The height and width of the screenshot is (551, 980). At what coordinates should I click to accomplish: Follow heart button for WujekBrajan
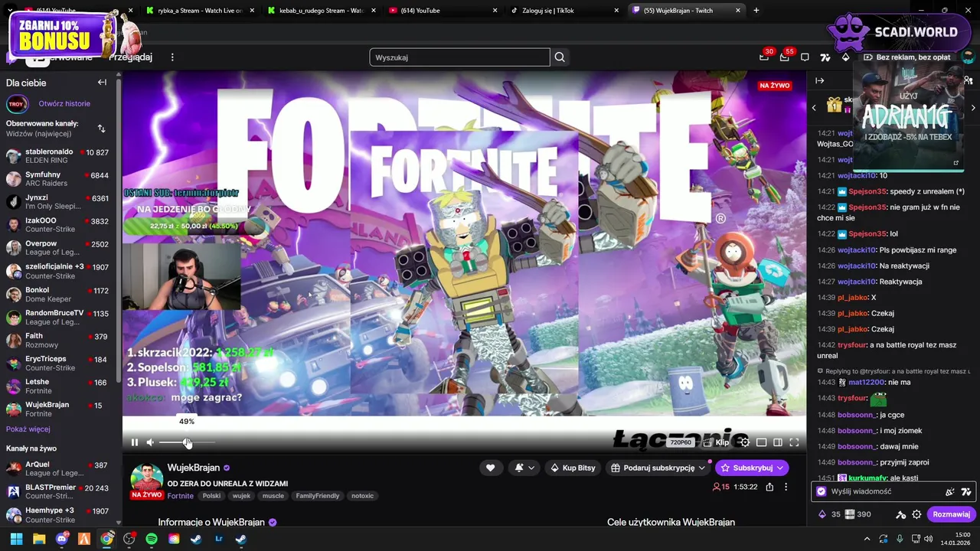[490, 468]
